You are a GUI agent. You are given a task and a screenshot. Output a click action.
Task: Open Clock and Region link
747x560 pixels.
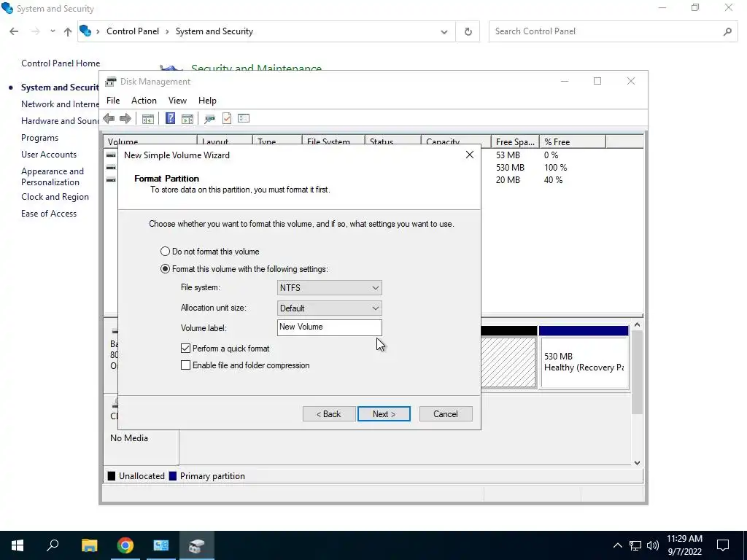(55, 197)
